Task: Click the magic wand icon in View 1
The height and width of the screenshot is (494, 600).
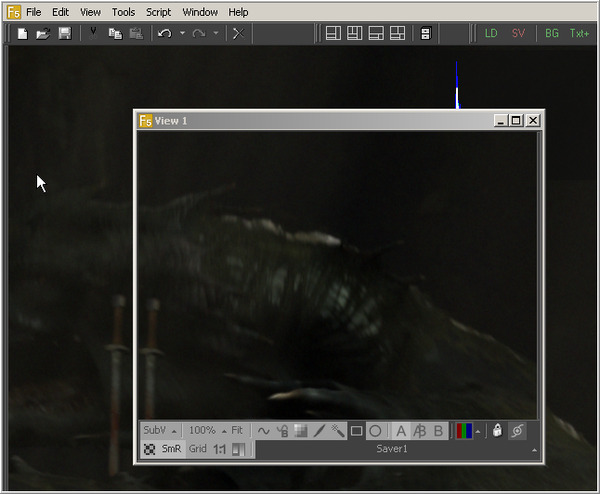Action: tap(338, 431)
